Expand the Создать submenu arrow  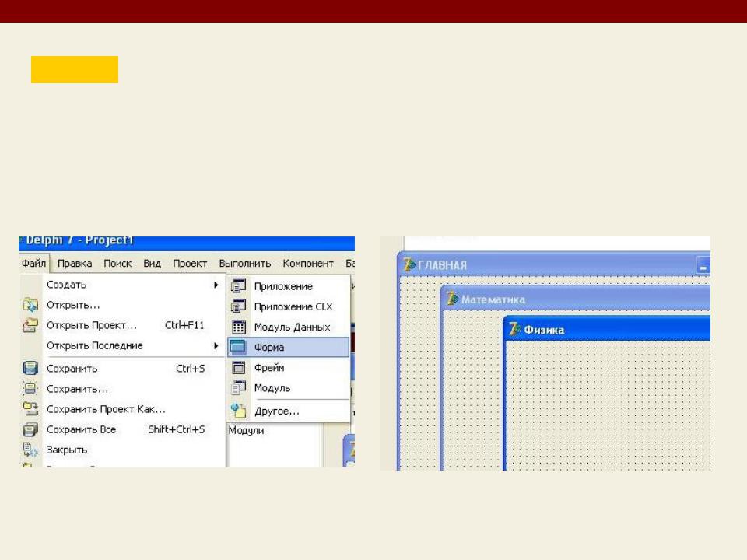(216, 285)
